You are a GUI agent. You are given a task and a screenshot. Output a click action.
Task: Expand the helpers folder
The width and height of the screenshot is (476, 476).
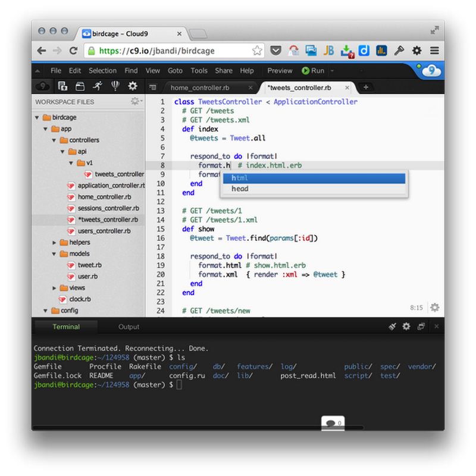click(55, 243)
